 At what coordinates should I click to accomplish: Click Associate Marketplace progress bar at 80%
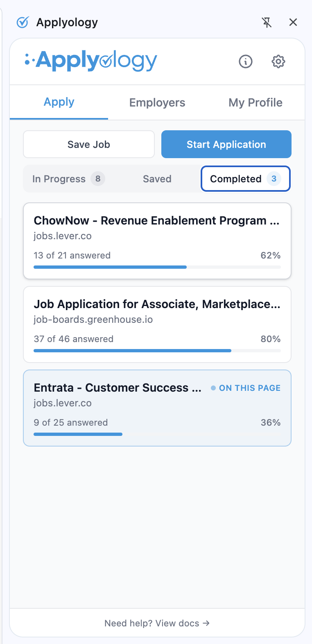[157, 351]
